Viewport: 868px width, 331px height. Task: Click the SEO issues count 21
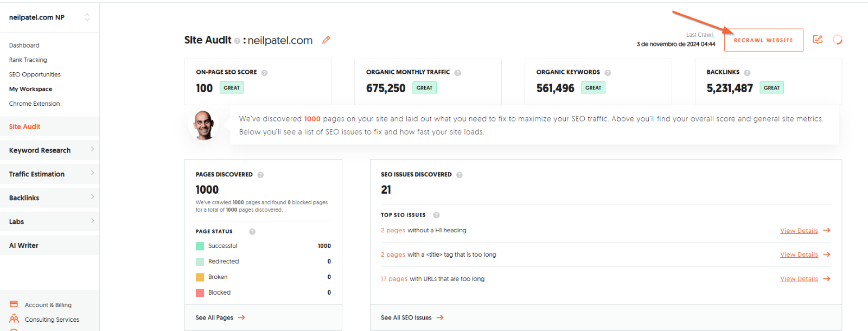(386, 190)
